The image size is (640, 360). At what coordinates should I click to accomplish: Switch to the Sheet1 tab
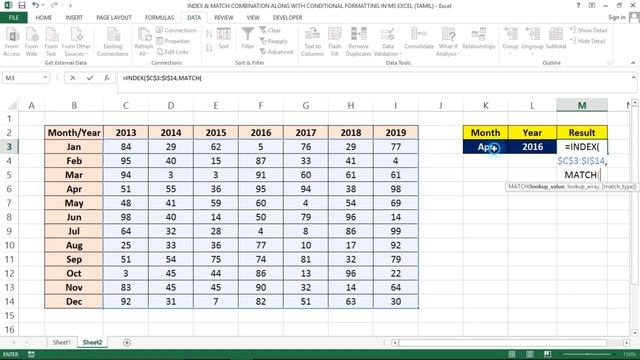click(62, 342)
